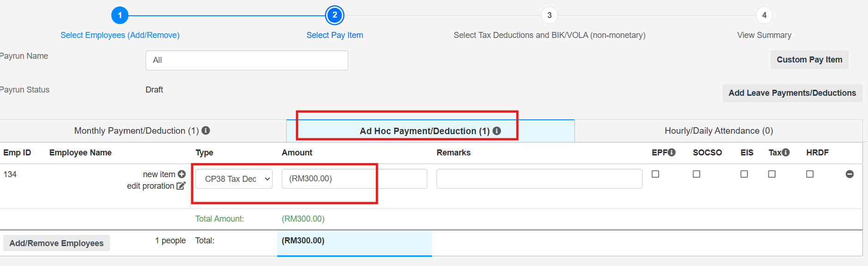This screenshot has width=868, height=266.
Task: Enable the HRDF checkbox for employee 134
Action: [x=810, y=174]
